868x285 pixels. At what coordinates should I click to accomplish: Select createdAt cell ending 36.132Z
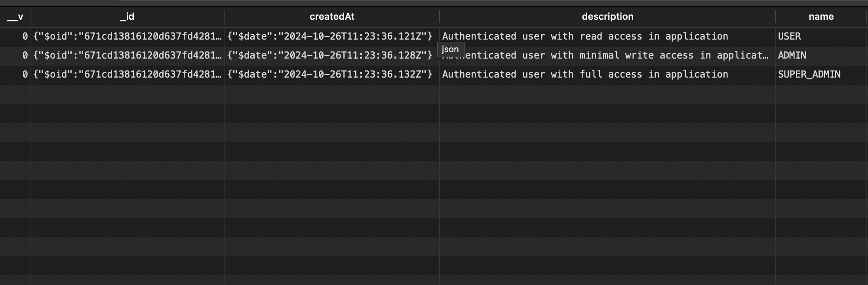coord(332,74)
